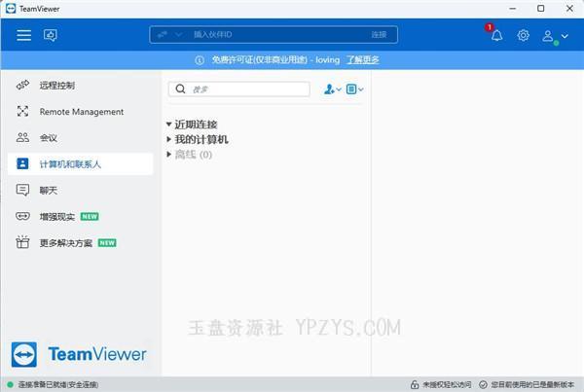This screenshot has height=392, width=584.
Task: Click the NEW badge next to 增强现实
Action: tap(90, 216)
